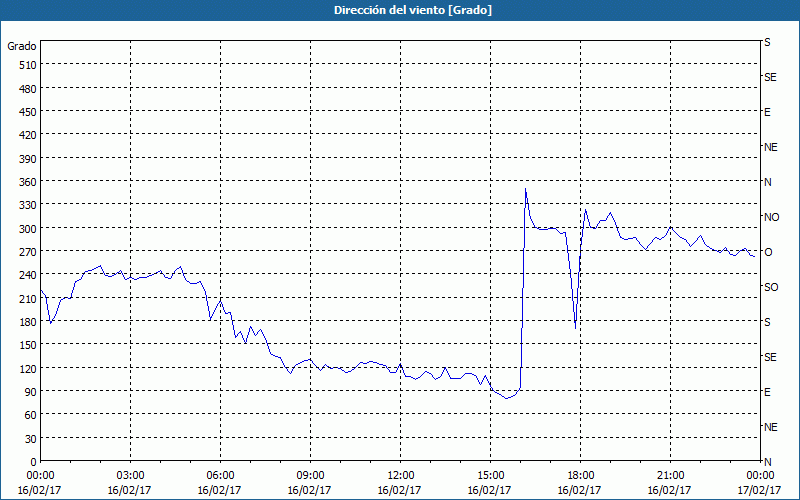The image size is (800, 500).
Task: Select the 150 degree axis label
Action: [x=28, y=345]
